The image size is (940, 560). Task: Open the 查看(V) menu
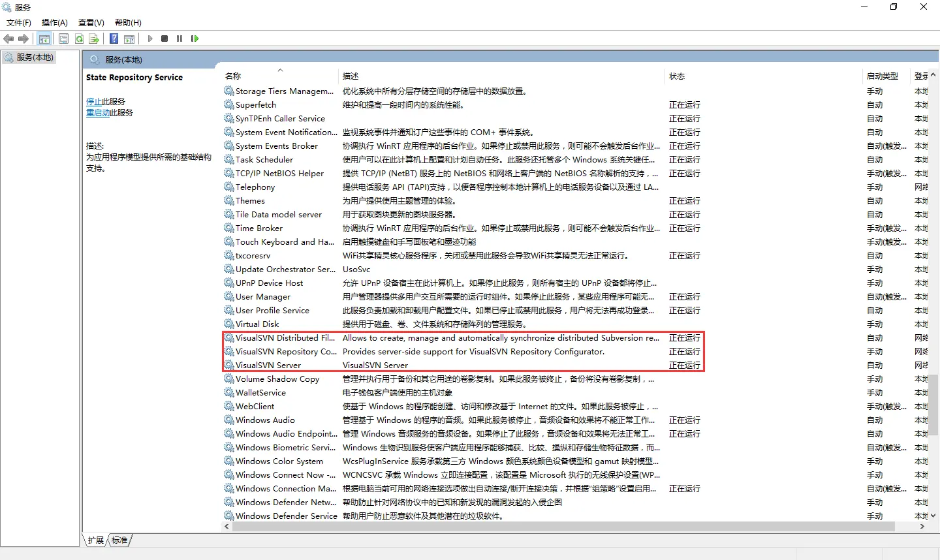tap(91, 22)
